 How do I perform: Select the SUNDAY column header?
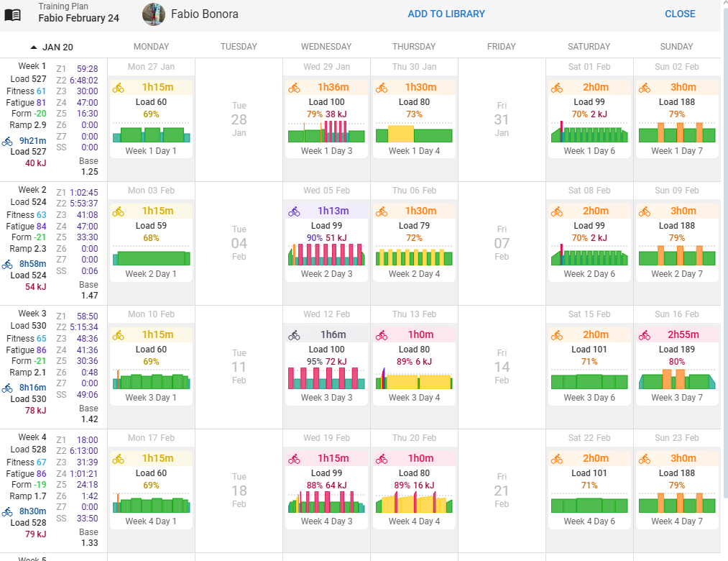click(676, 47)
